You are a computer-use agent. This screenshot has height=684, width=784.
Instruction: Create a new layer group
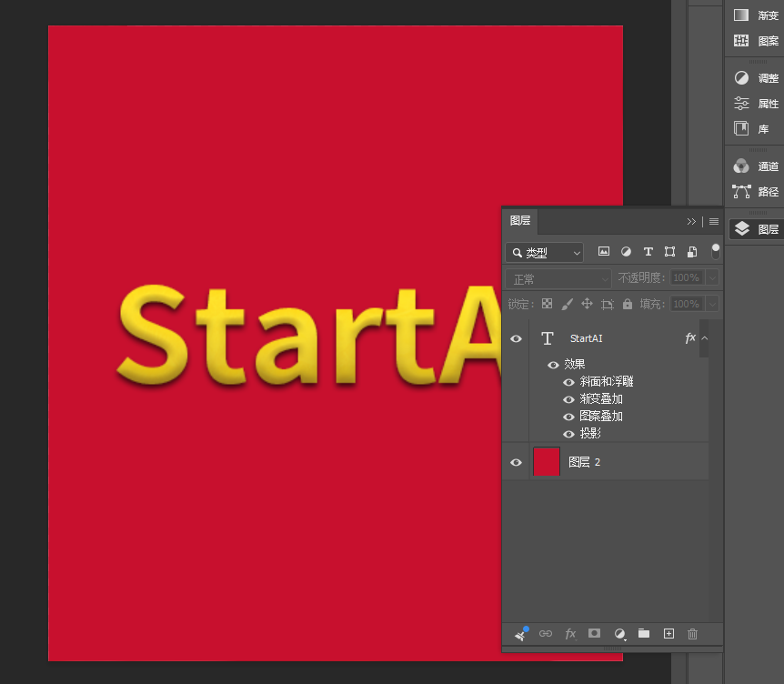click(644, 633)
